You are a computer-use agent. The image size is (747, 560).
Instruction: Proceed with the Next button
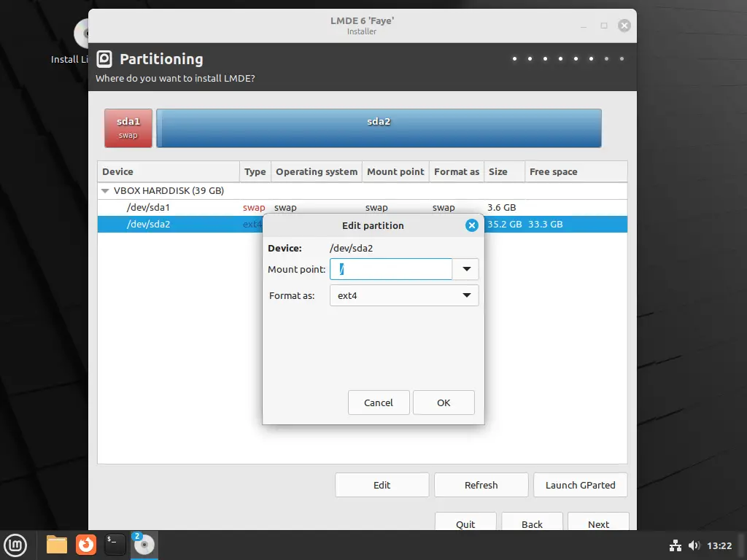(x=598, y=523)
